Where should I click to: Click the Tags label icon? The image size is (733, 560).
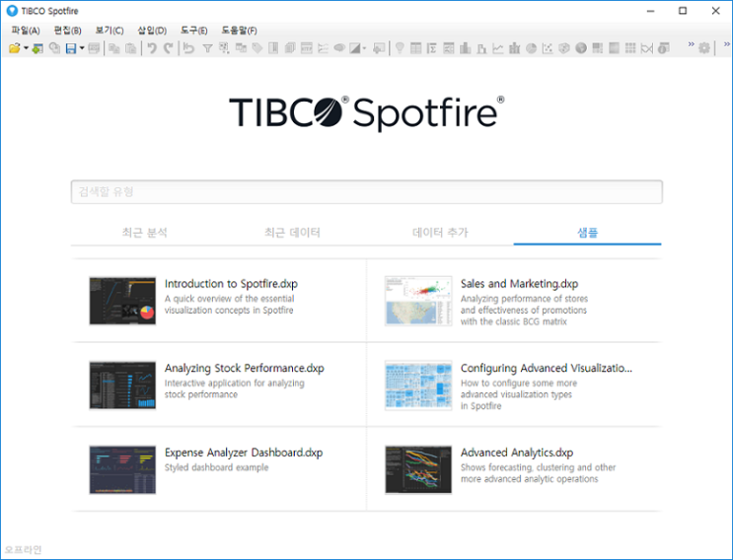coord(257,48)
